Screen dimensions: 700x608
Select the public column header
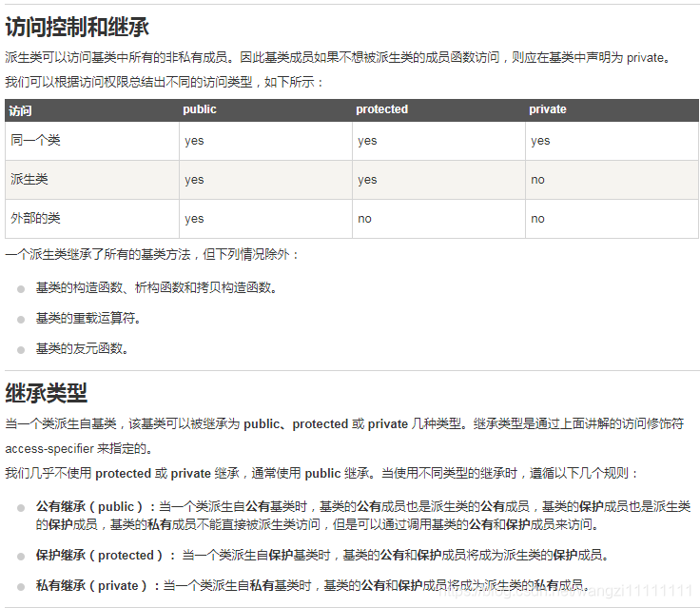tap(200, 109)
